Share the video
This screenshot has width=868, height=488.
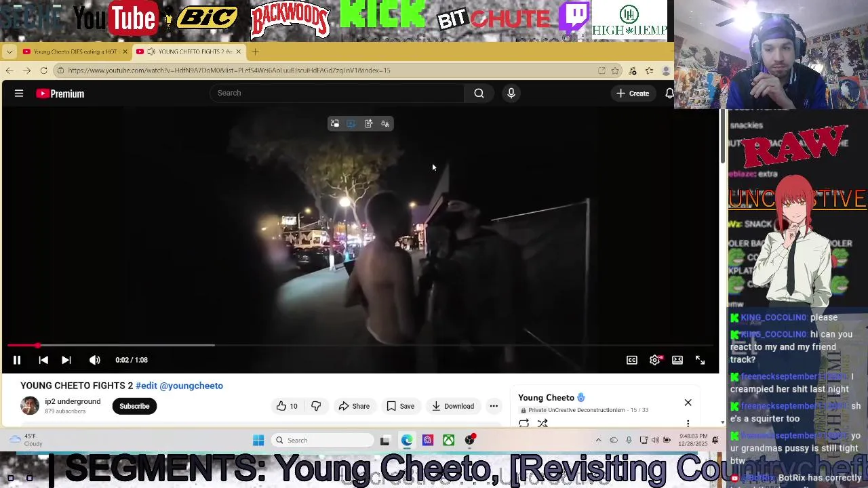[354, 406]
